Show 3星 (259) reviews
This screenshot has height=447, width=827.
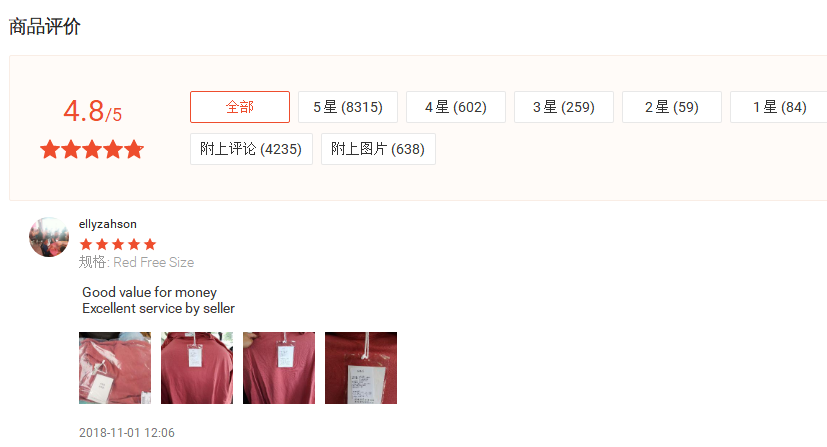click(x=564, y=107)
